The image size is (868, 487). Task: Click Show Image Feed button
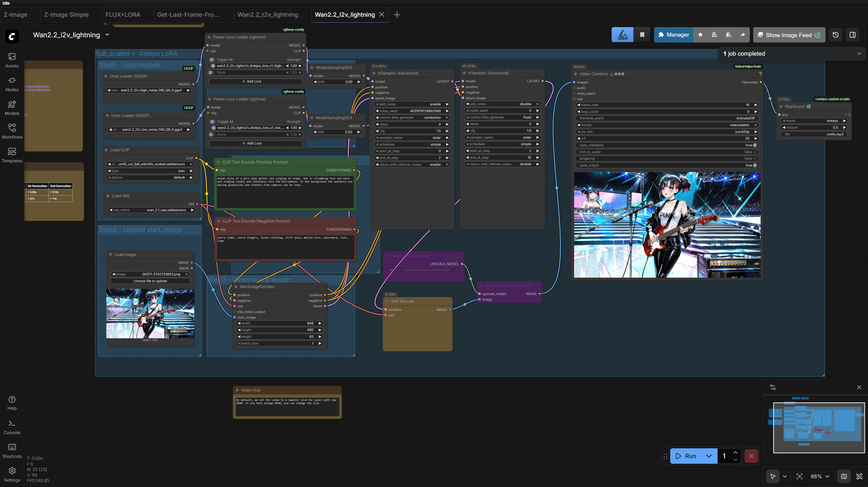pos(788,35)
